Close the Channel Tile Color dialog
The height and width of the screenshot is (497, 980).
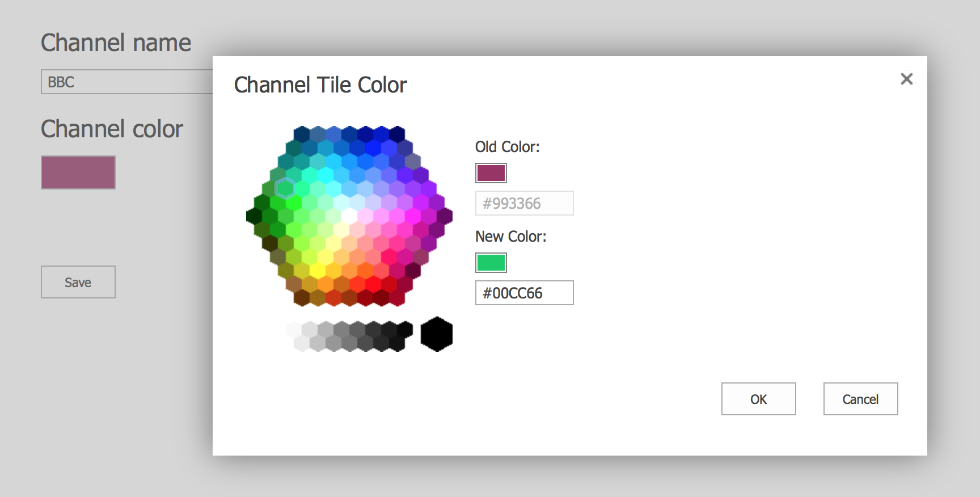906,79
